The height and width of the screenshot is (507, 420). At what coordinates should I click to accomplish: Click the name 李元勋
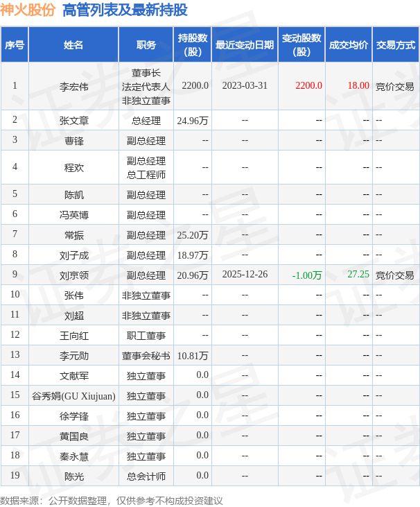(73, 356)
